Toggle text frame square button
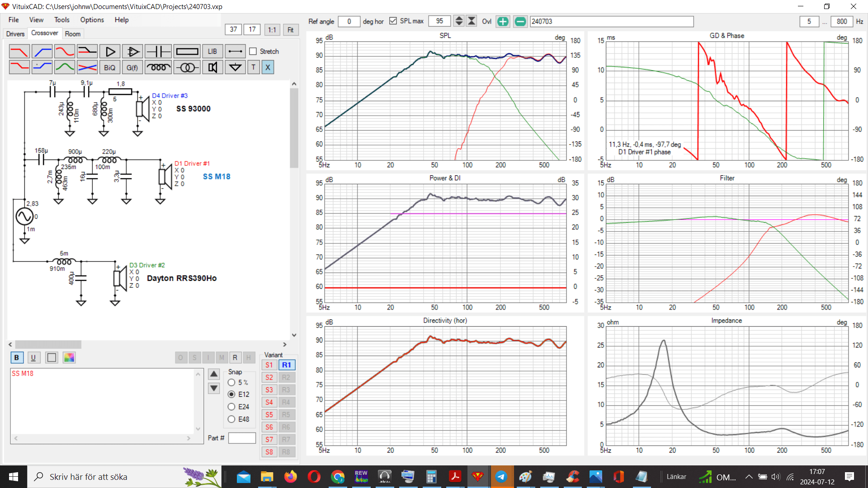Image resolution: width=868 pixels, height=488 pixels. [52, 357]
